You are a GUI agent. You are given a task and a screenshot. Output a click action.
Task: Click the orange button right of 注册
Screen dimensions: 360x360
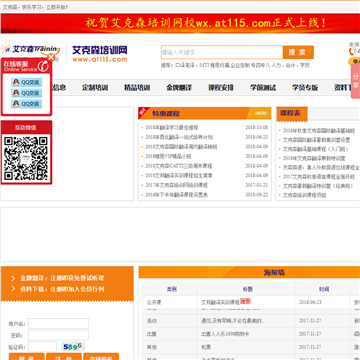[101, 356]
